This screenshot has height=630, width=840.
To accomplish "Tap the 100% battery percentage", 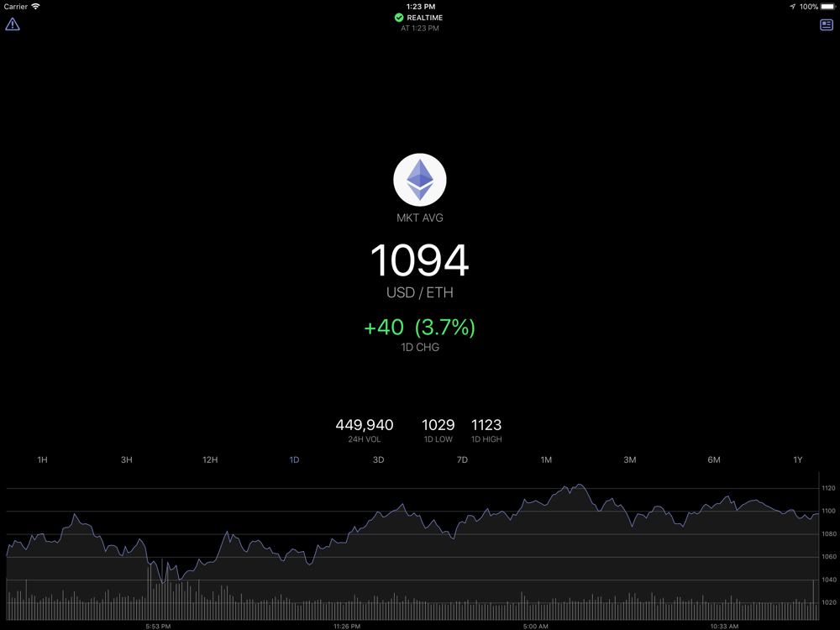I will point(809,7).
